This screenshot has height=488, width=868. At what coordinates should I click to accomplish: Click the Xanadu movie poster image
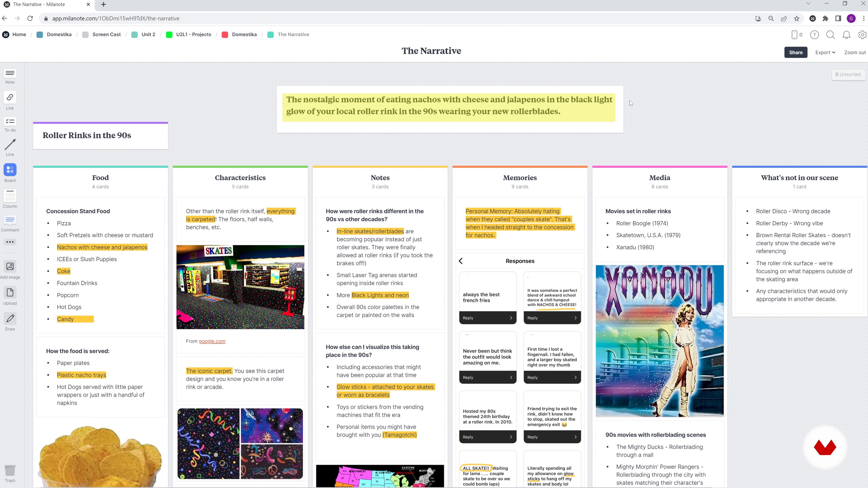point(659,341)
